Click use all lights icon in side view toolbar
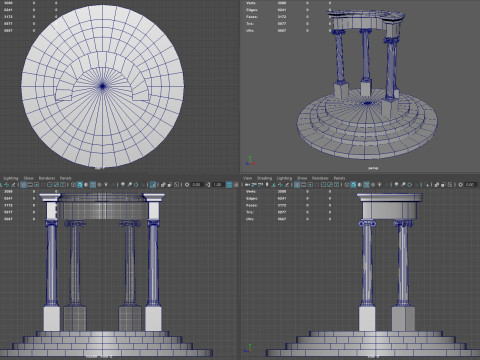This screenshot has width=480, height=360. point(380,185)
